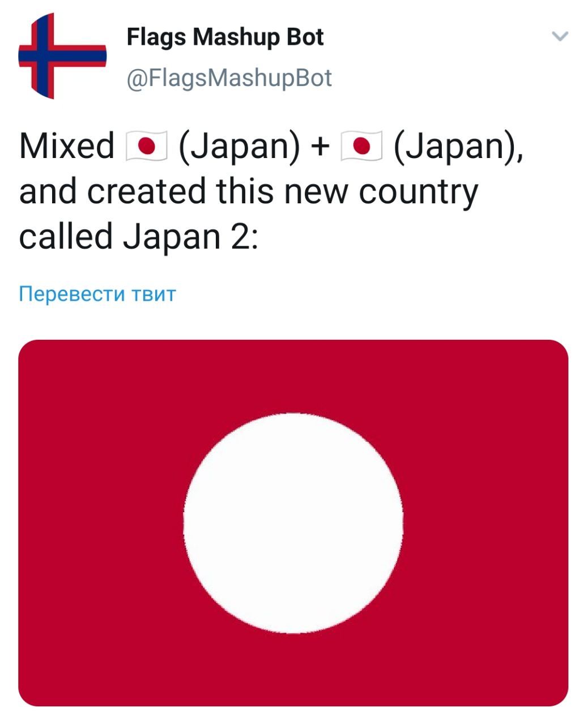Click the second Japan flag emoji
Screen dimensions: 588x725
point(361,147)
